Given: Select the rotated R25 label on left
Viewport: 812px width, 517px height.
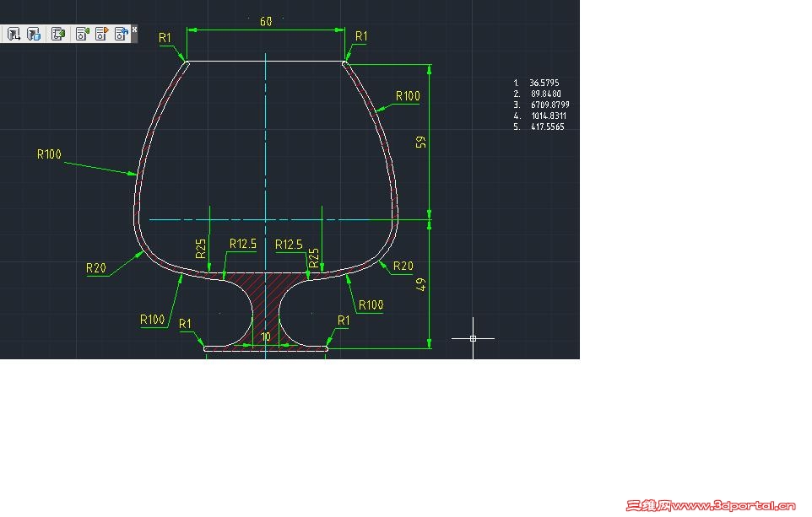Looking at the screenshot, I should 201,249.
